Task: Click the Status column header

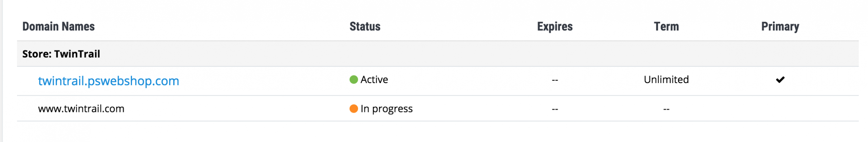Action: (x=365, y=26)
